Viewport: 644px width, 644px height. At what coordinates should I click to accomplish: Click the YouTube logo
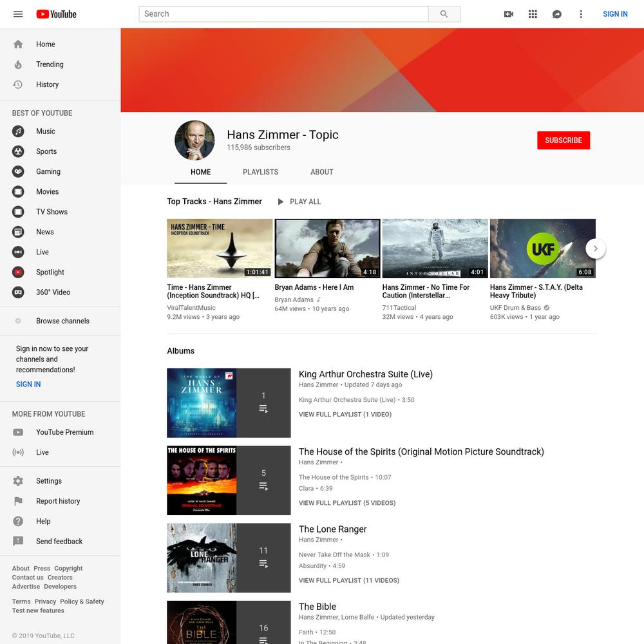pyautogui.click(x=56, y=14)
